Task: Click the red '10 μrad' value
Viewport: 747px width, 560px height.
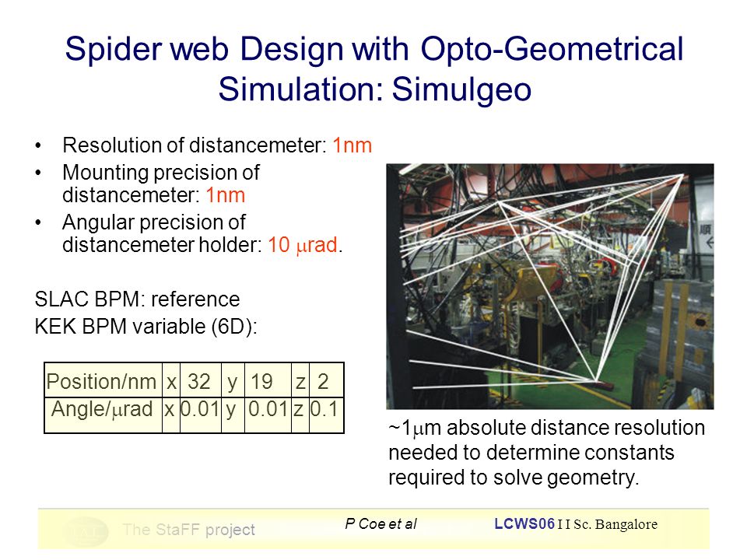Action: click(x=303, y=245)
